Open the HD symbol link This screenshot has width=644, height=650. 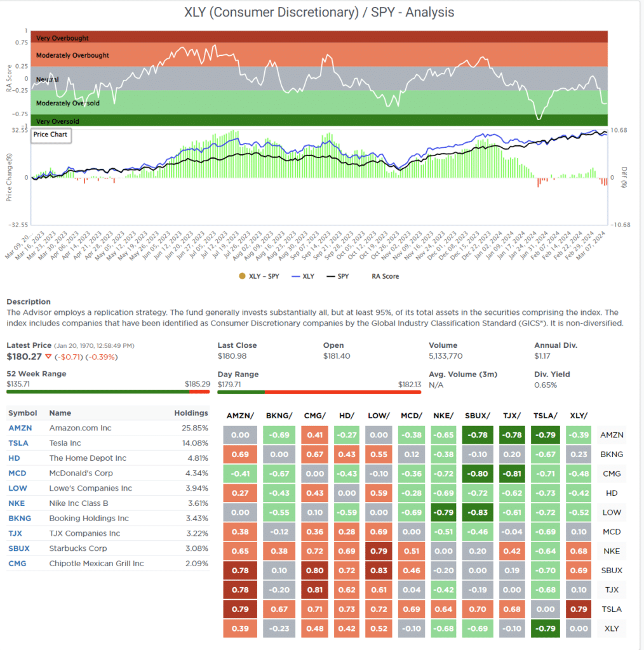click(x=14, y=458)
